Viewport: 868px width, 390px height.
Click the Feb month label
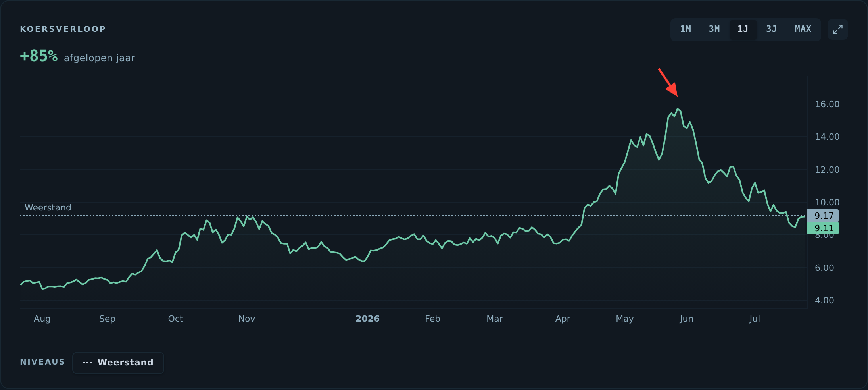click(432, 319)
